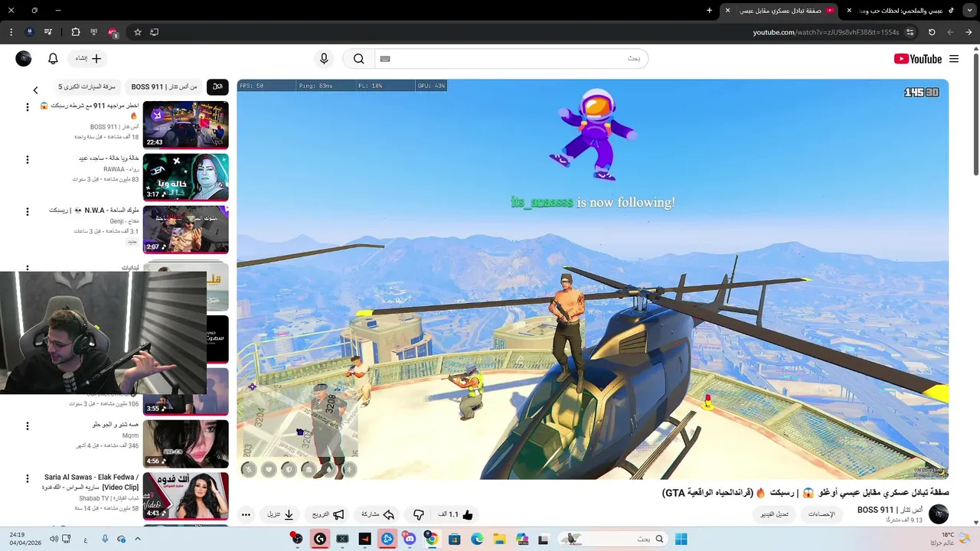
Task: Click install/screen icon beside bookmark star
Action: 154,32
